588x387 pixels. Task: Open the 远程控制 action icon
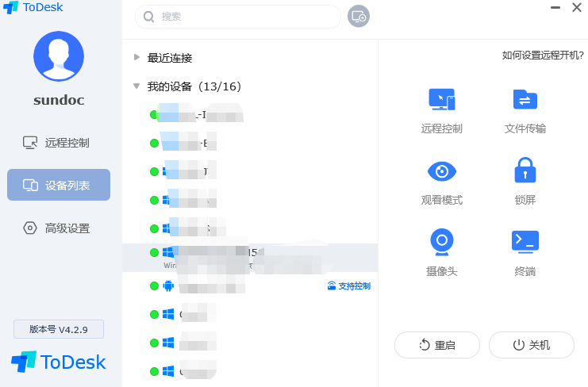coord(442,100)
